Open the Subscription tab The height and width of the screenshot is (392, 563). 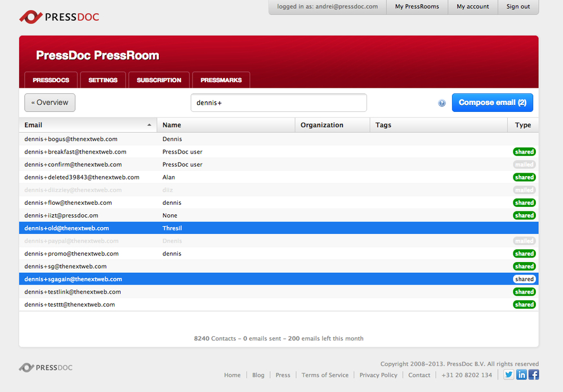[159, 80]
